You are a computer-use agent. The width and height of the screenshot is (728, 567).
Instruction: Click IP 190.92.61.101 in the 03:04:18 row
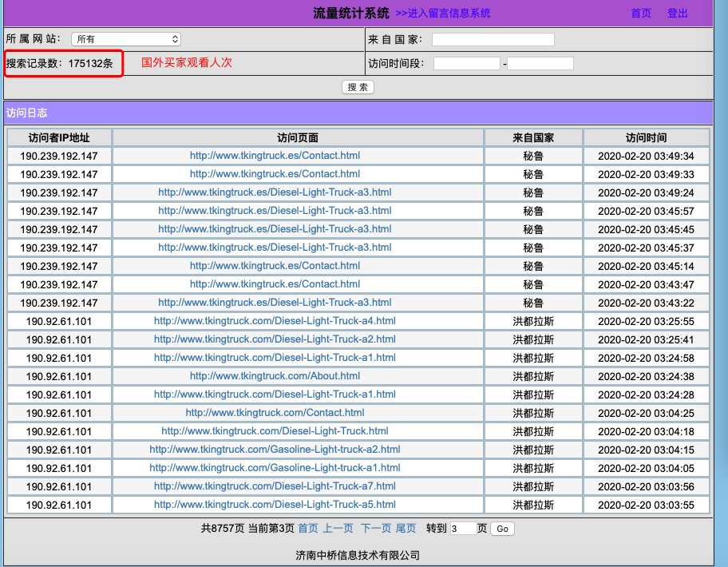(59, 431)
